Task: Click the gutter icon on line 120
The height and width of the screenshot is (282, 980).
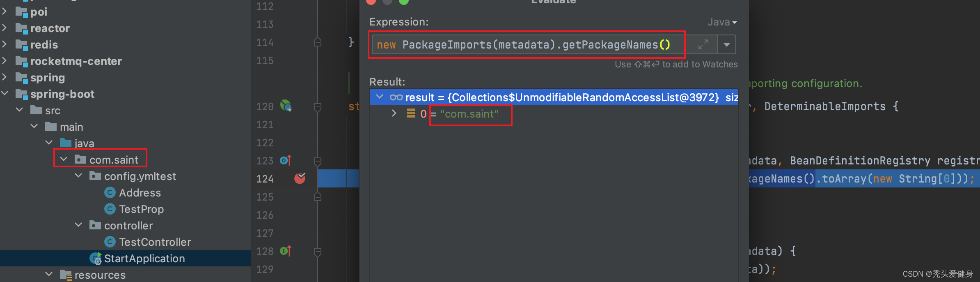Action: [286, 106]
